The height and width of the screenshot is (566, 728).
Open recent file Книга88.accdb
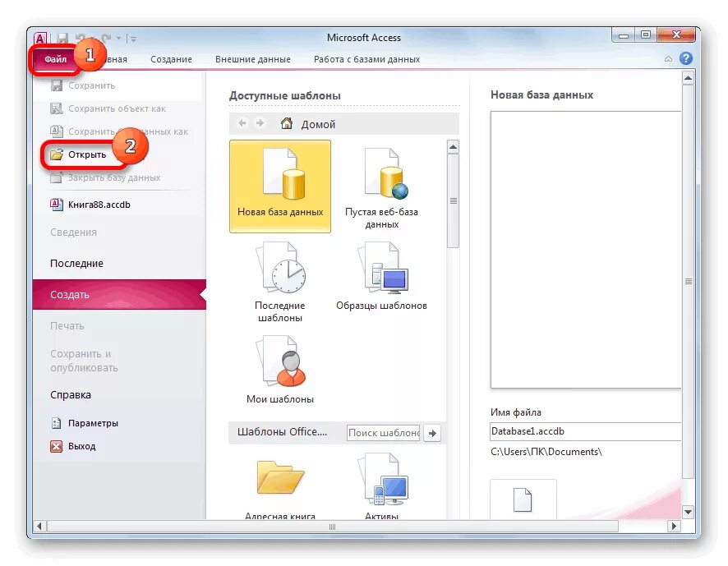[99, 205]
